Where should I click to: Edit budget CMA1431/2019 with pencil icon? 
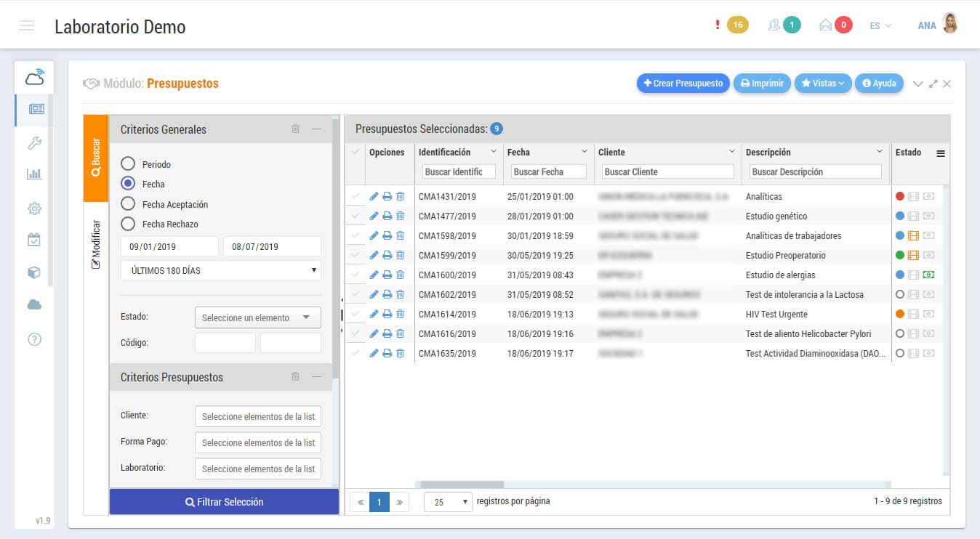coord(374,196)
